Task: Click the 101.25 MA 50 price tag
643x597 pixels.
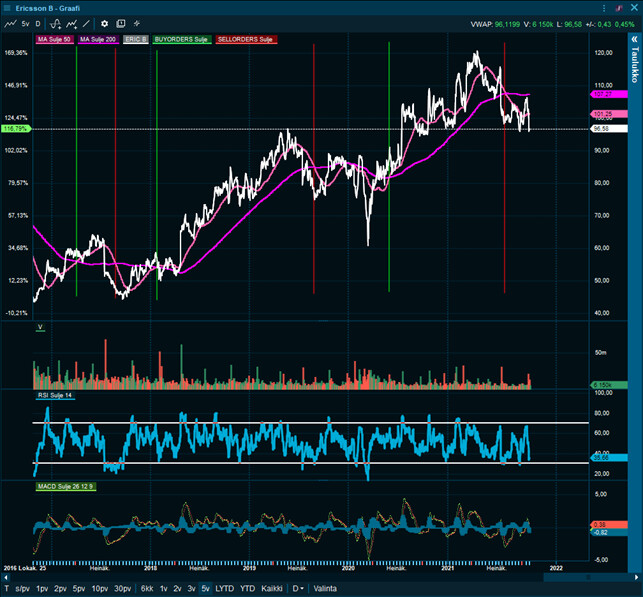Action: [x=609, y=114]
